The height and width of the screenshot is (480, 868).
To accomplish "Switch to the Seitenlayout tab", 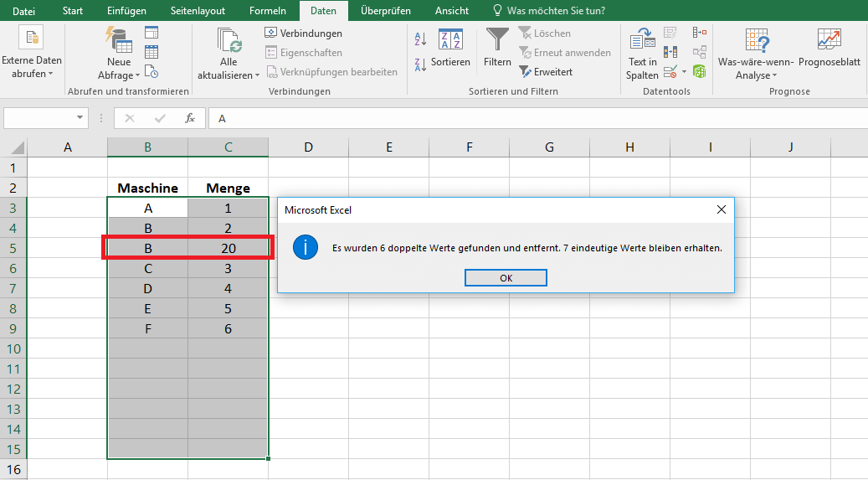I will click(x=198, y=11).
